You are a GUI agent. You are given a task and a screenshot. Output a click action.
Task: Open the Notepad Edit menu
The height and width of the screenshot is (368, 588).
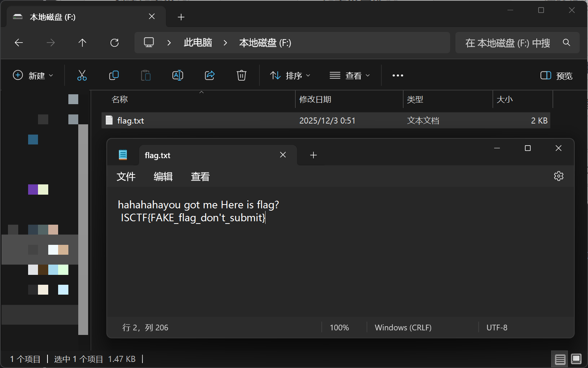163,177
